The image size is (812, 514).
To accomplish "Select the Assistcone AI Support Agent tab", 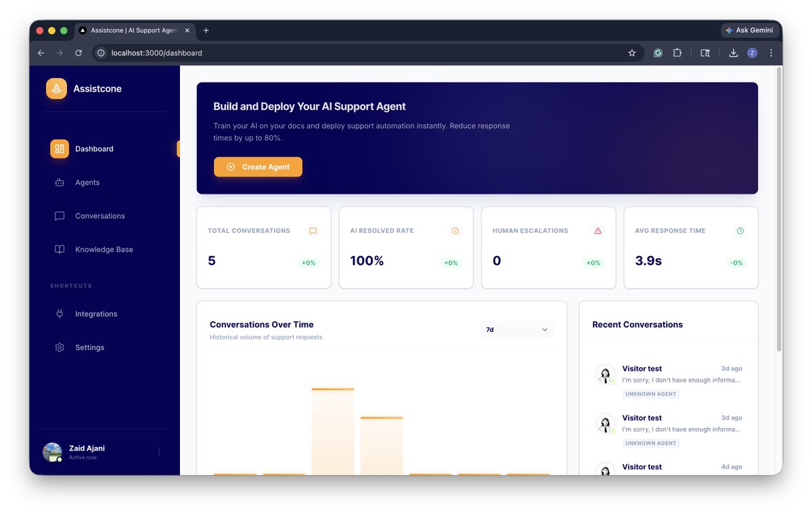I will [135, 30].
